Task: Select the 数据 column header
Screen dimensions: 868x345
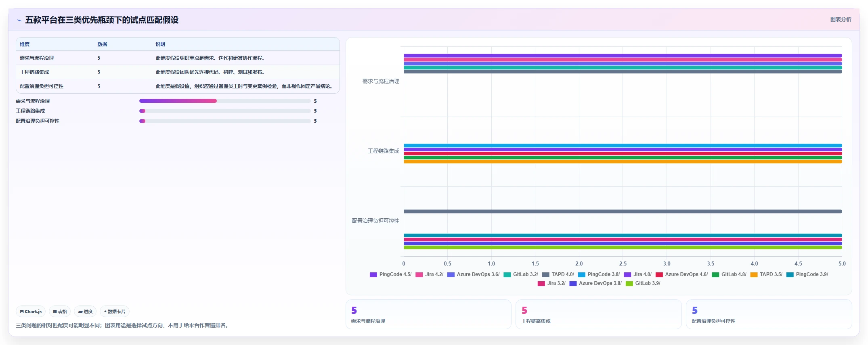Action: 102,44
